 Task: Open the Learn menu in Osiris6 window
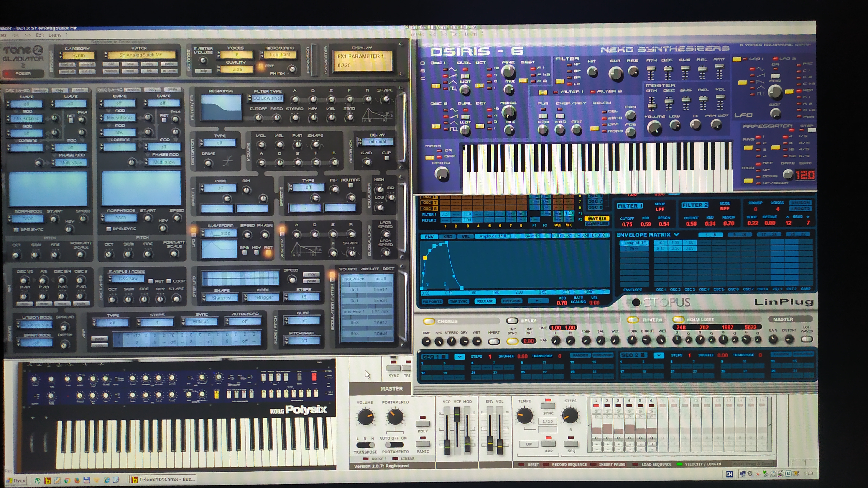click(x=471, y=34)
